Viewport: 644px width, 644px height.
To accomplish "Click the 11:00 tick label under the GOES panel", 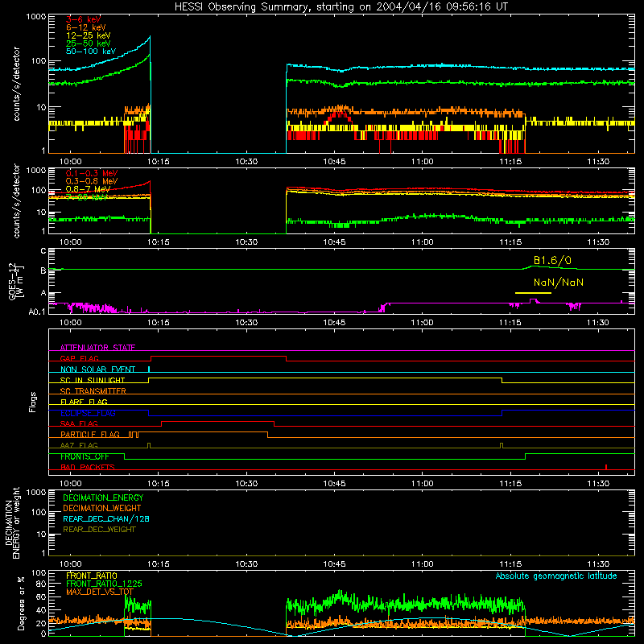I will pyautogui.click(x=422, y=323).
